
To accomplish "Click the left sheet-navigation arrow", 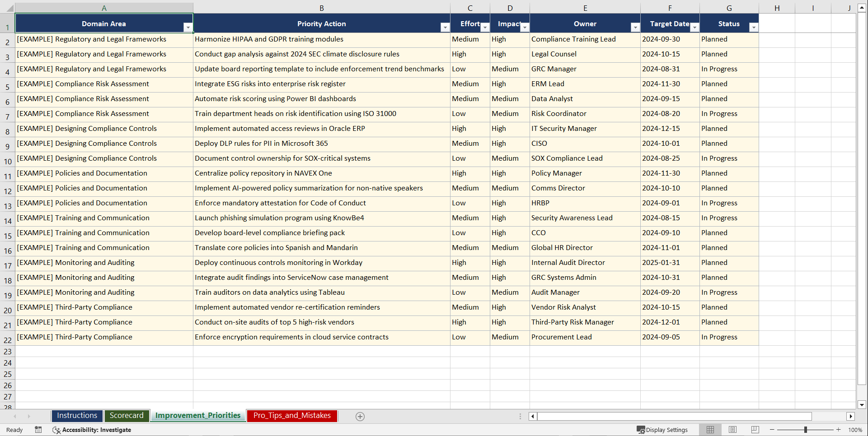I will tap(15, 416).
